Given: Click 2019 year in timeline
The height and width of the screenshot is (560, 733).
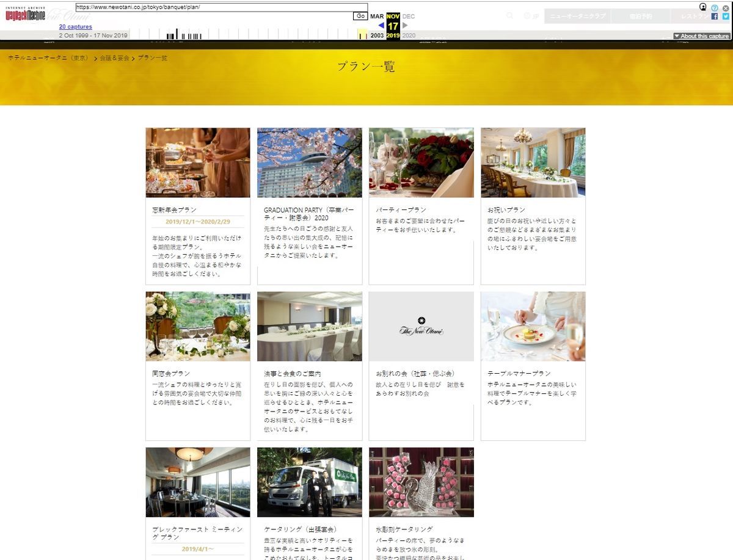Looking at the screenshot, I should click(393, 35).
